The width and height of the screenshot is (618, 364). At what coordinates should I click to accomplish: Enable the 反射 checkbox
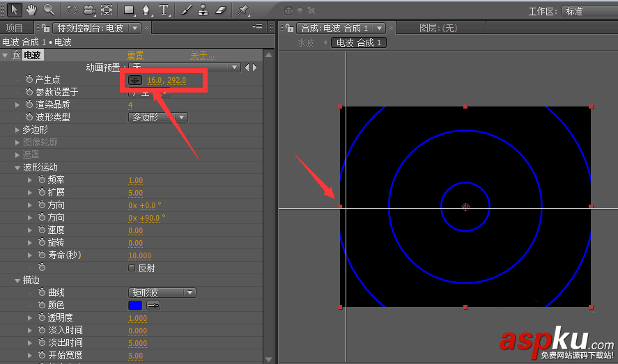pyautogui.click(x=132, y=268)
